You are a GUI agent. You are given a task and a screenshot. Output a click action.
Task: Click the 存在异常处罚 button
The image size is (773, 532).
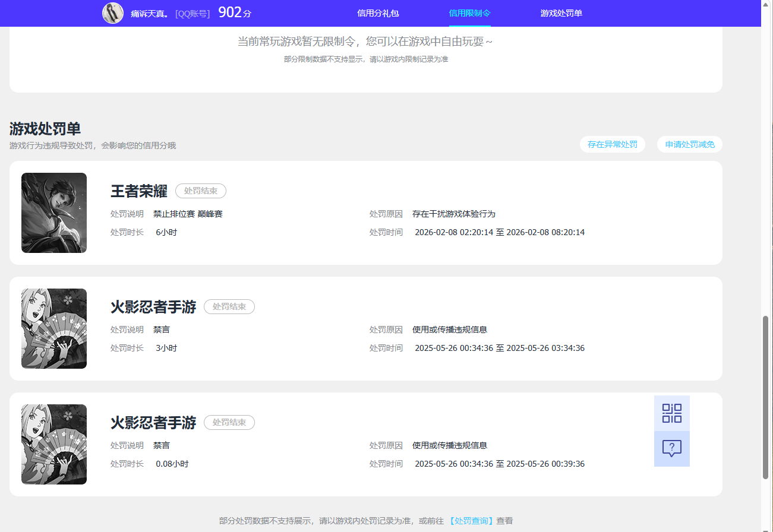point(613,144)
